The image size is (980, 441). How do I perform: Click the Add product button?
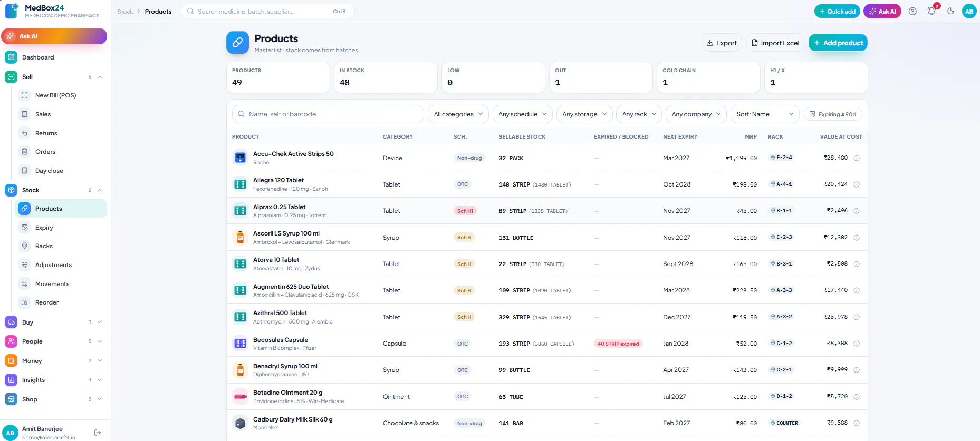pos(838,43)
